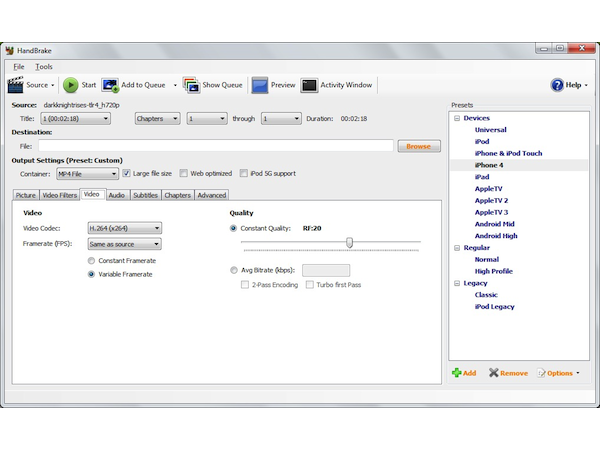Image resolution: width=600 pixels, height=450 pixels.
Task: Select Avg Bitrate (kbps) radio button
Action: pos(233,270)
